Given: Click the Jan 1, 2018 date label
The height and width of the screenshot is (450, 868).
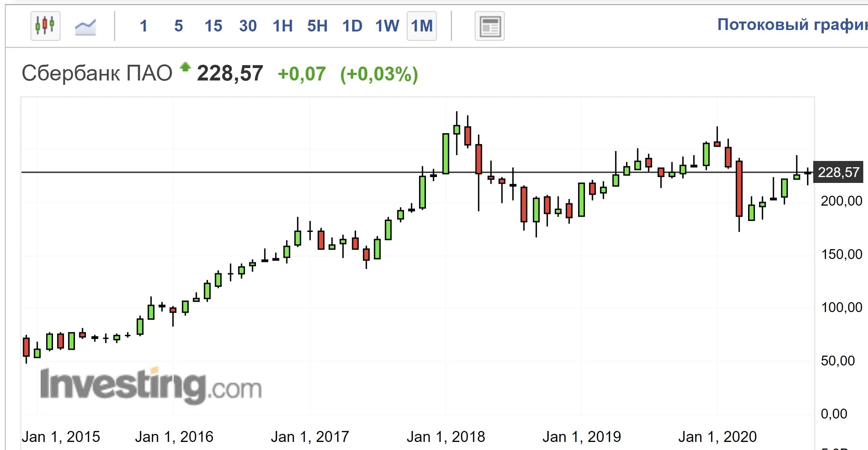Looking at the screenshot, I should (x=446, y=437).
